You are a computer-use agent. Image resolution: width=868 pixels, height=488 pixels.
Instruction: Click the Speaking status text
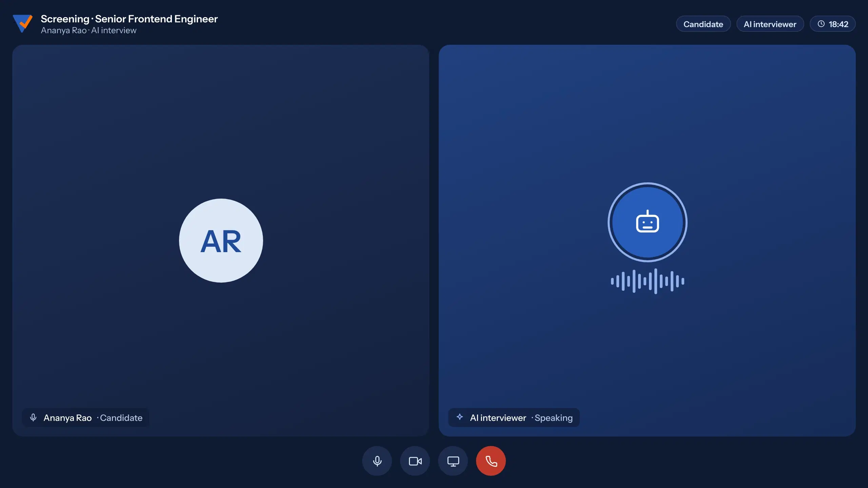pos(554,418)
